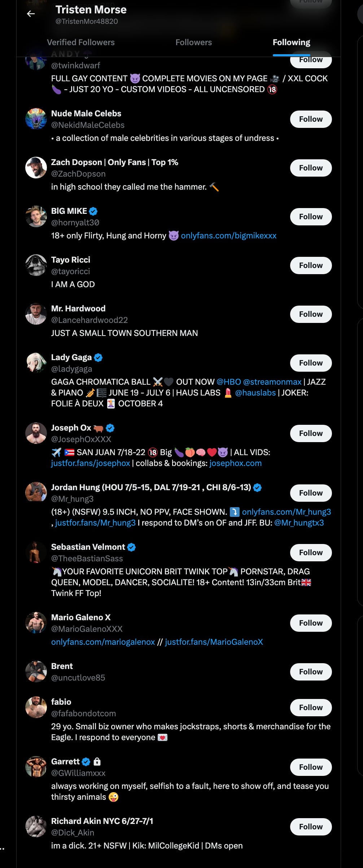Open Richard Akin's profile name

(x=102, y=821)
